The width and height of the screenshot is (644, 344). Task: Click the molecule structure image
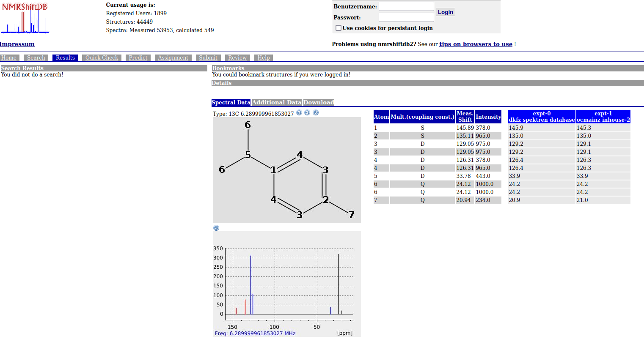click(x=286, y=170)
